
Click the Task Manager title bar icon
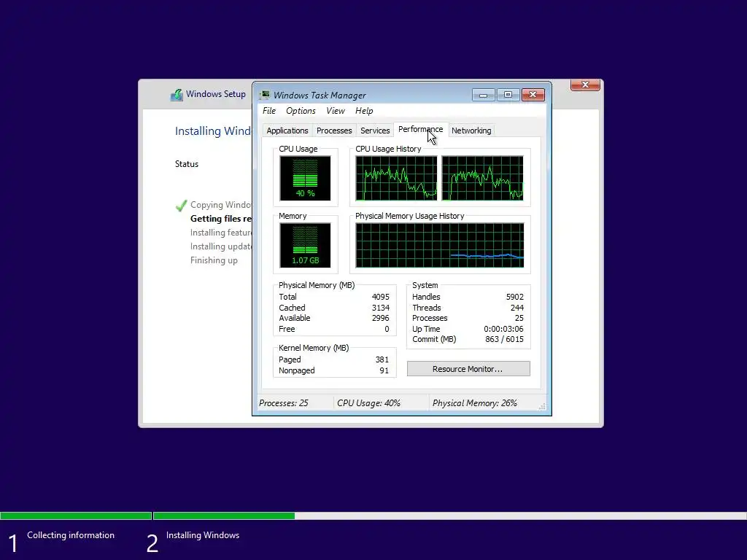coord(264,95)
